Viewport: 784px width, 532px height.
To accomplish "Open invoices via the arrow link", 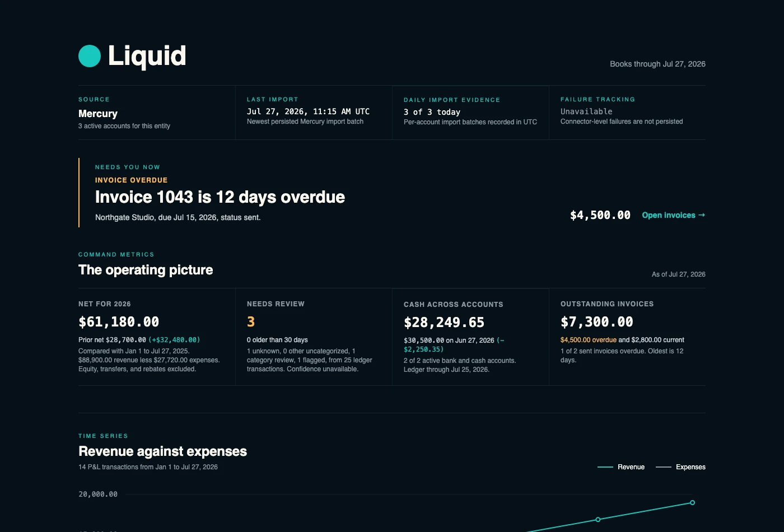I will (x=674, y=215).
